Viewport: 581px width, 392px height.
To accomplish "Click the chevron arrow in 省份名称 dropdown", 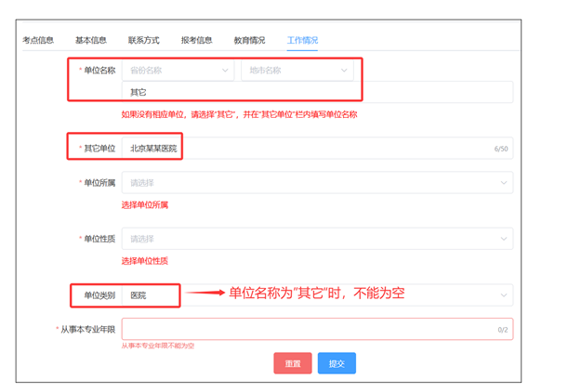I will (225, 70).
